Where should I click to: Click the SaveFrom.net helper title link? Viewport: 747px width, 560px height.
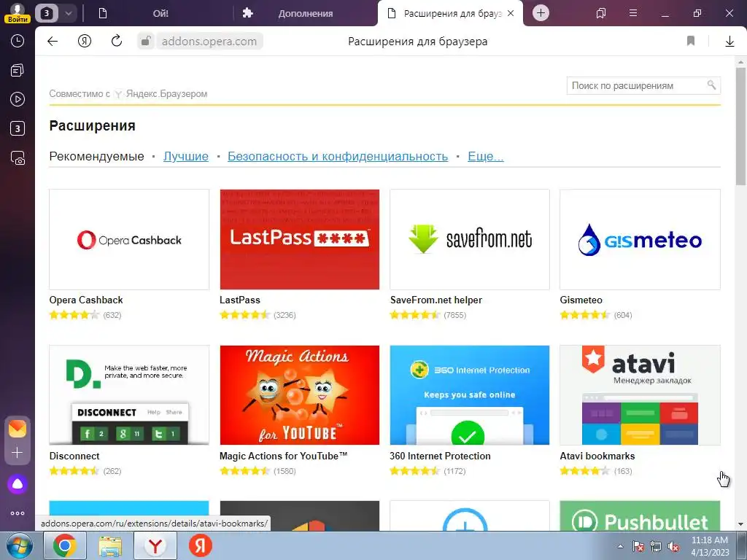[436, 300]
